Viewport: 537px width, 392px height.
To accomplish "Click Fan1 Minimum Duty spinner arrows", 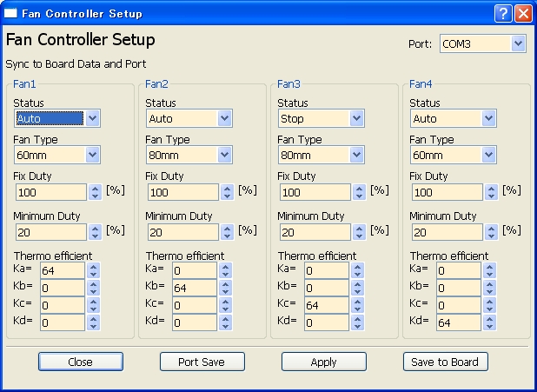I will tap(95, 232).
